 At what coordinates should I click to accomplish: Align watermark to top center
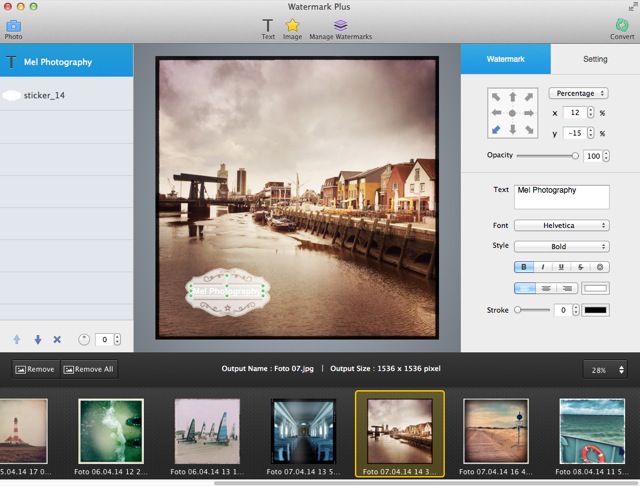[513, 97]
